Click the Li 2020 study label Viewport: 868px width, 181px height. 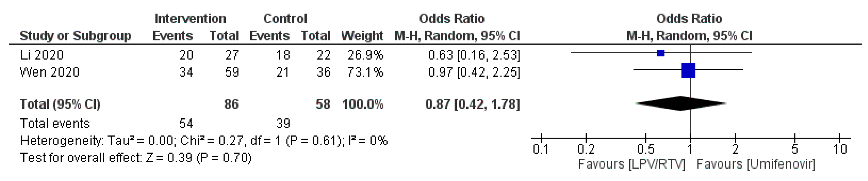click(42, 55)
